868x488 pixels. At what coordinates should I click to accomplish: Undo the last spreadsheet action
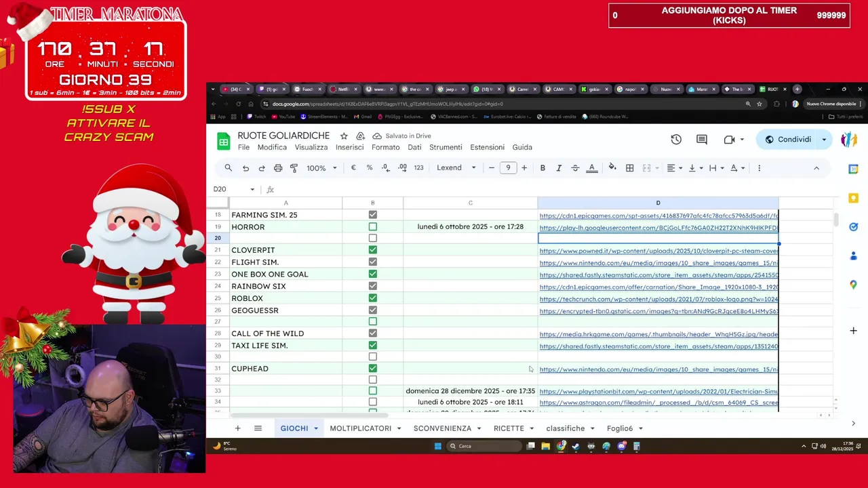245,168
